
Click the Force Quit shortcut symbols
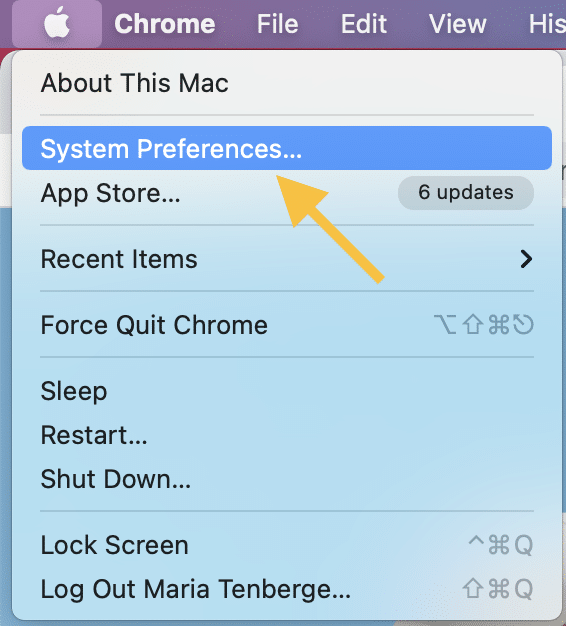coord(484,325)
